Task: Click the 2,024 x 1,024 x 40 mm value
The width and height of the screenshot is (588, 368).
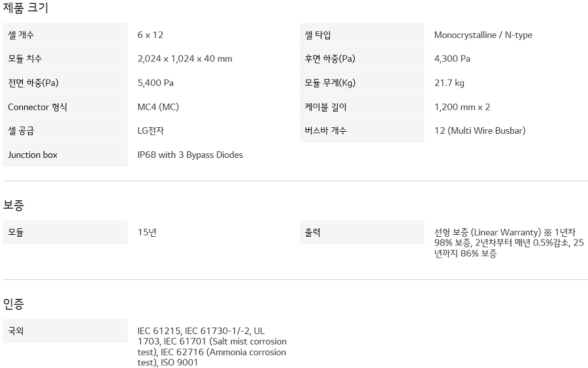Action: coord(185,59)
